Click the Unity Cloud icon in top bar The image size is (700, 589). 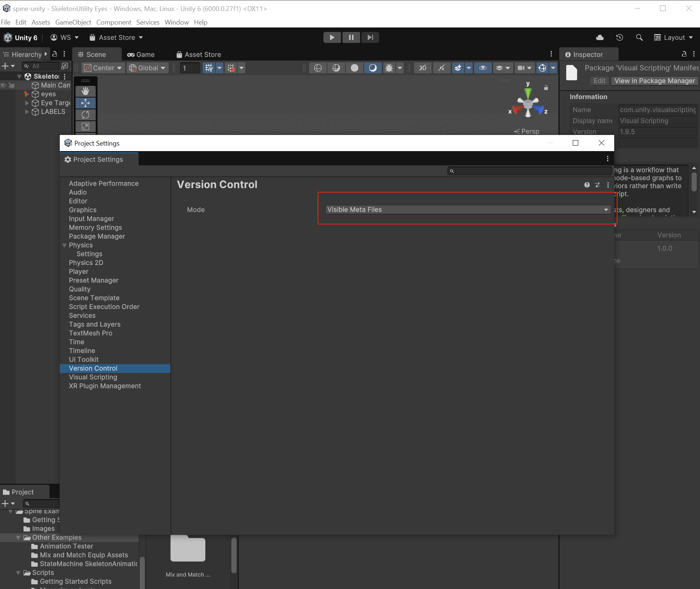(600, 37)
